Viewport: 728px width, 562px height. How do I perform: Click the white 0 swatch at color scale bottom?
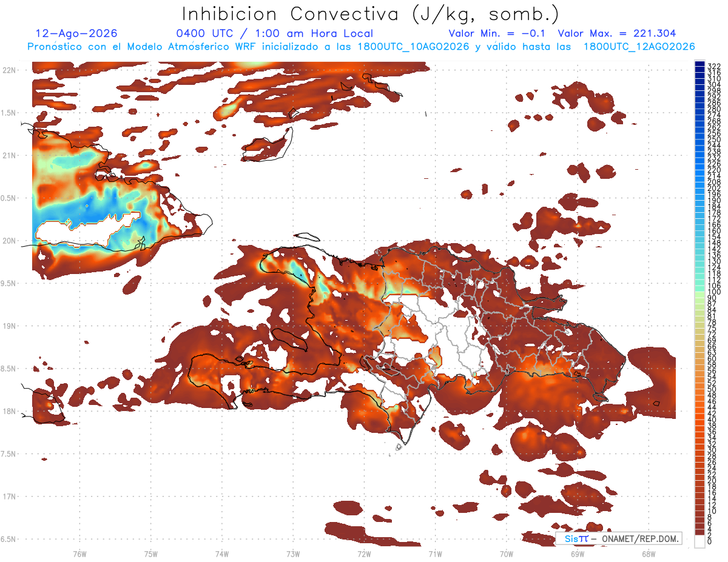[700, 541]
